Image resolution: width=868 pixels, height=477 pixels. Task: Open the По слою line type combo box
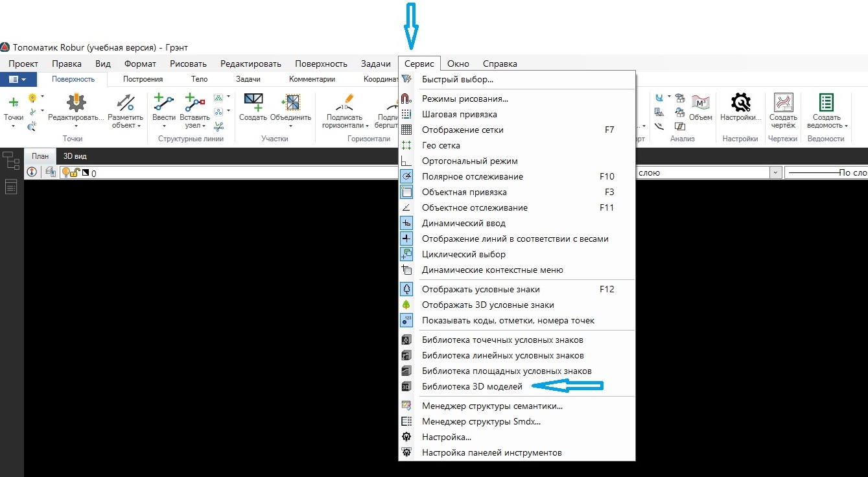point(825,172)
